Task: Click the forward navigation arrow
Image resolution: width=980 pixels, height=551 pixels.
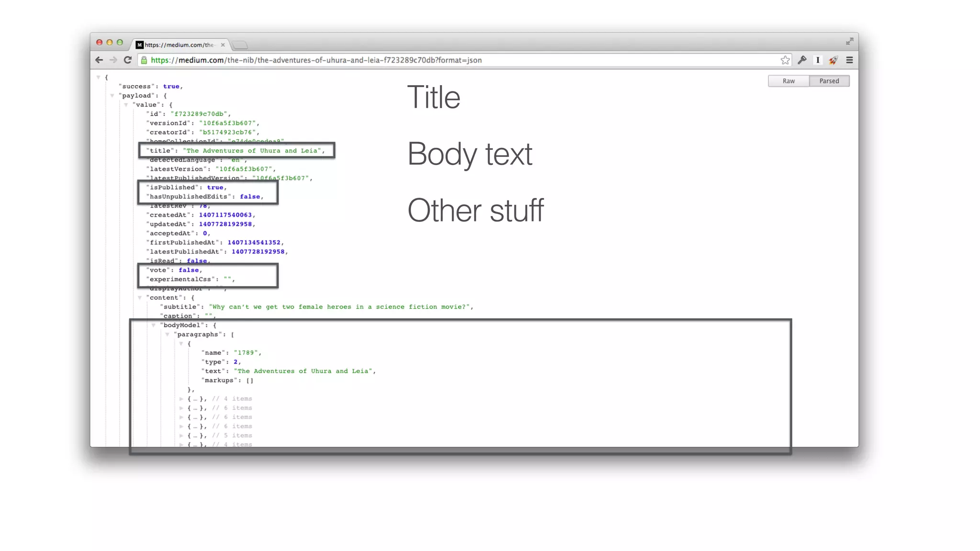Action: click(x=113, y=60)
